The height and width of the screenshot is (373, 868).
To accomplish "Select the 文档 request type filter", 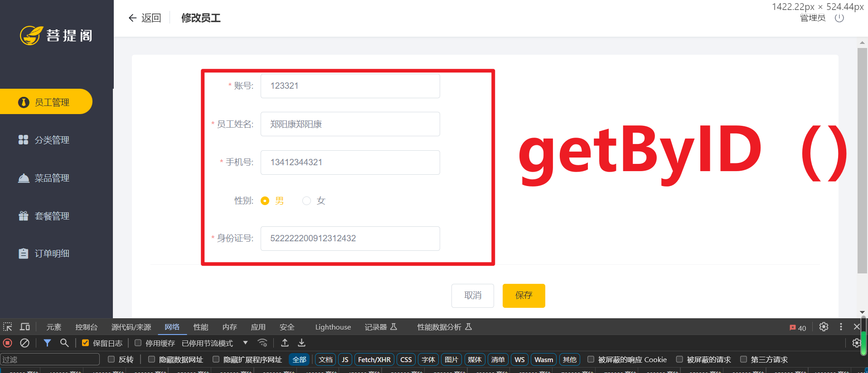I will pyautogui.click(x=325, y=359).
